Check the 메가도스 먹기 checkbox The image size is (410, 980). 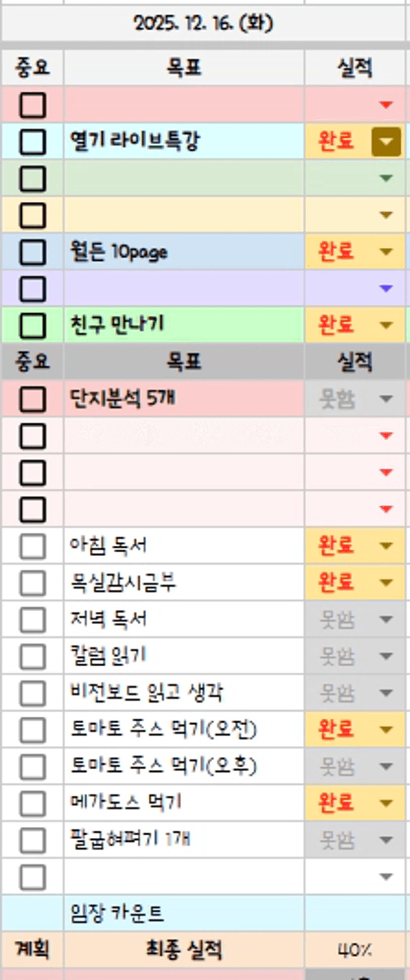(33, 803)
